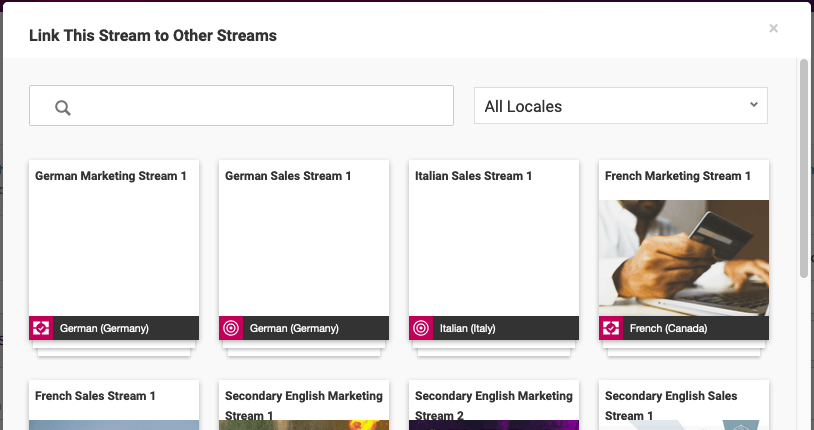Image resolution: width=814 pixels, height=430 pixels.
Task: Select the Italian Sales Stream 1 card
Action: [494, 250]
